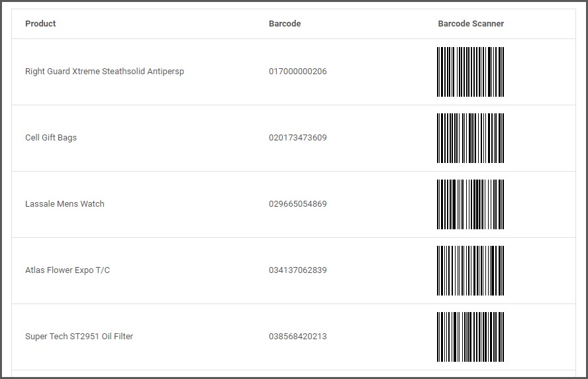Click barcode number 038568420213

pyautogui.click(x=298, y=336)
